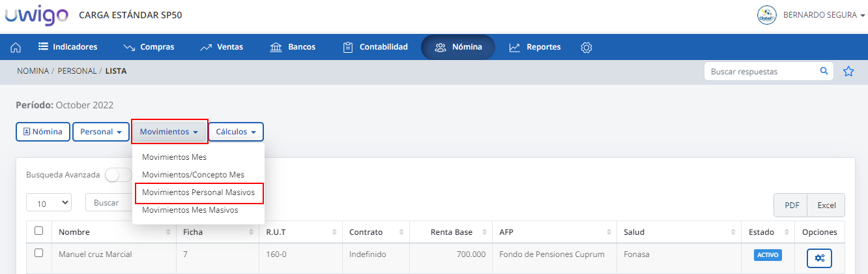Sort by Nombre column arrows
This screenshot has width=868, height=274.
pos(169,232)
